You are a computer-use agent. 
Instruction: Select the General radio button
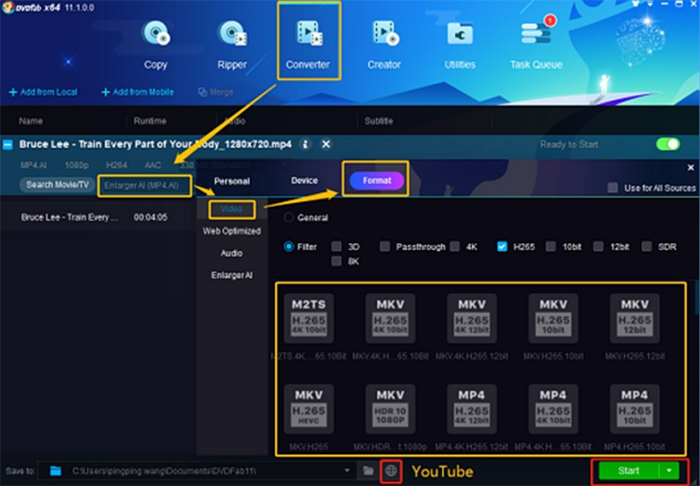[x=288, y=217]
